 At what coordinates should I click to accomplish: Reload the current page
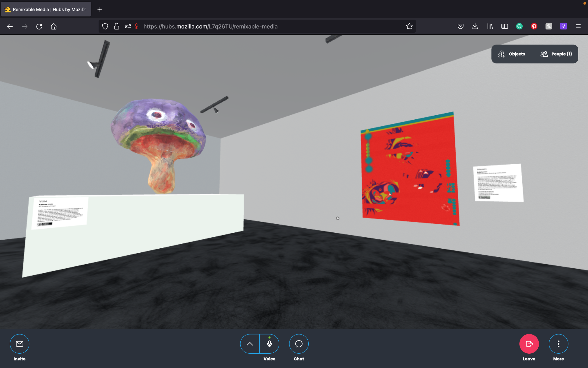[x=39, y=26]
